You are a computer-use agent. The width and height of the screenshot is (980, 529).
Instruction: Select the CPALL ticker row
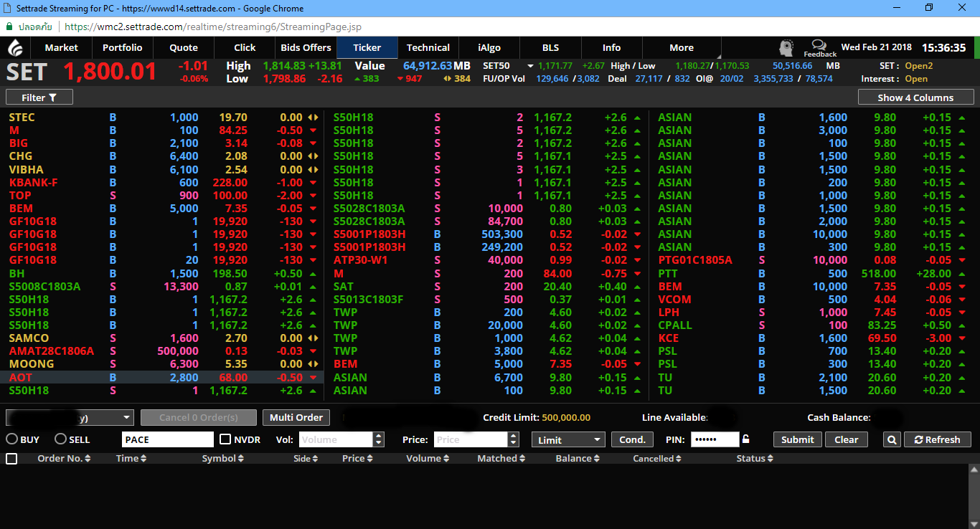pyautogui.click(x=813, y=325)
